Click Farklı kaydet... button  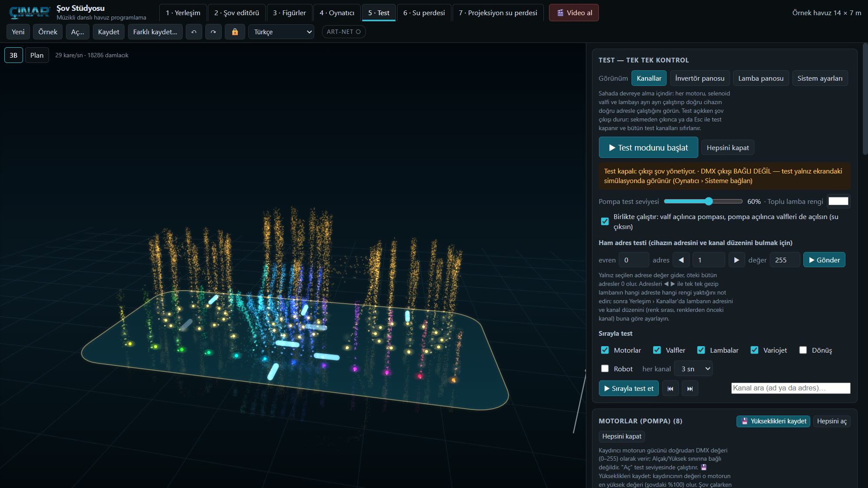click(x=155, y=32)
